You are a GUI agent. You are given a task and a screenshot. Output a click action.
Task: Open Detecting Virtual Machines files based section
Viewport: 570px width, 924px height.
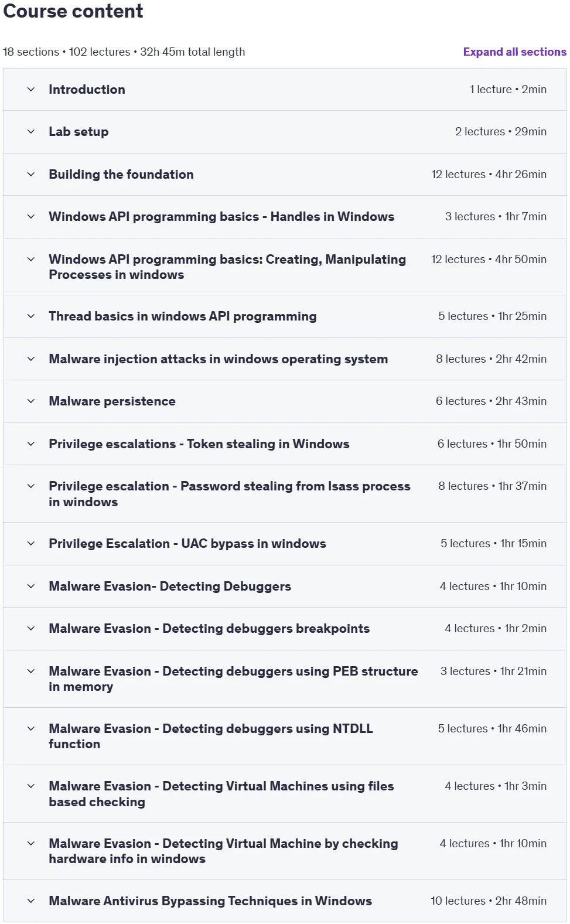point(221,794)
